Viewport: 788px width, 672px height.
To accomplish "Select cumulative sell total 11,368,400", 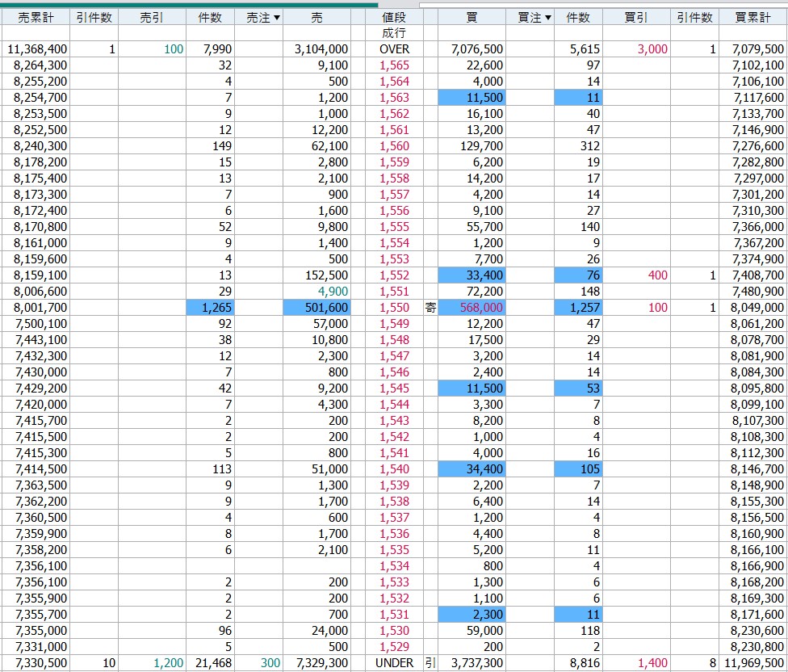I will 37,49.
